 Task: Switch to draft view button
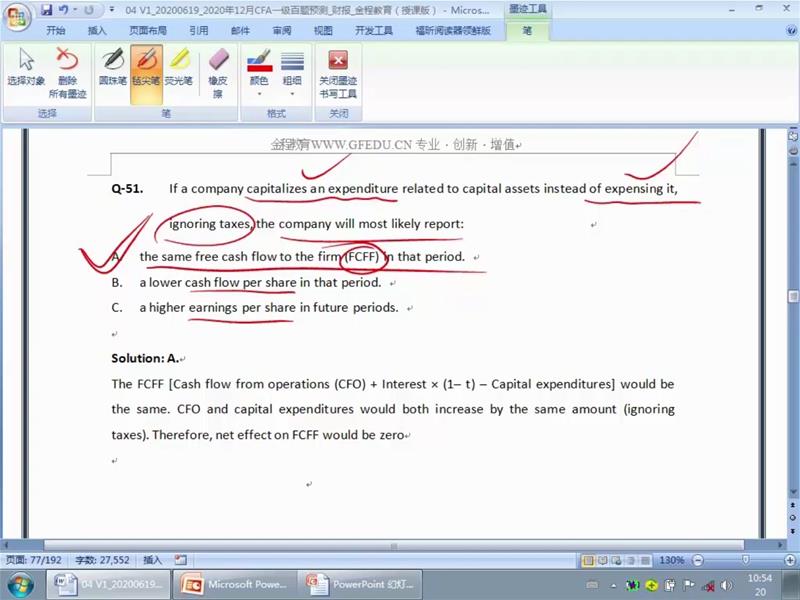click(645, 561)
